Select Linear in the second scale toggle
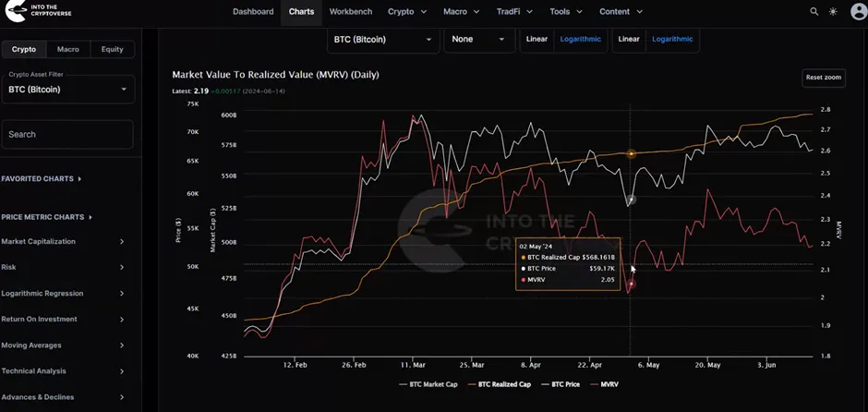 [628, 40]
